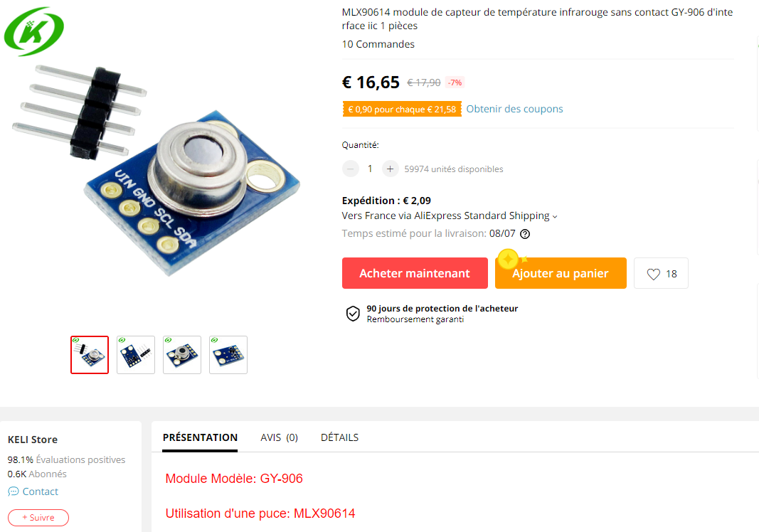Click the buyer protection shield icon
This screenshot has width=759, height=532.
tap(353, 314)
